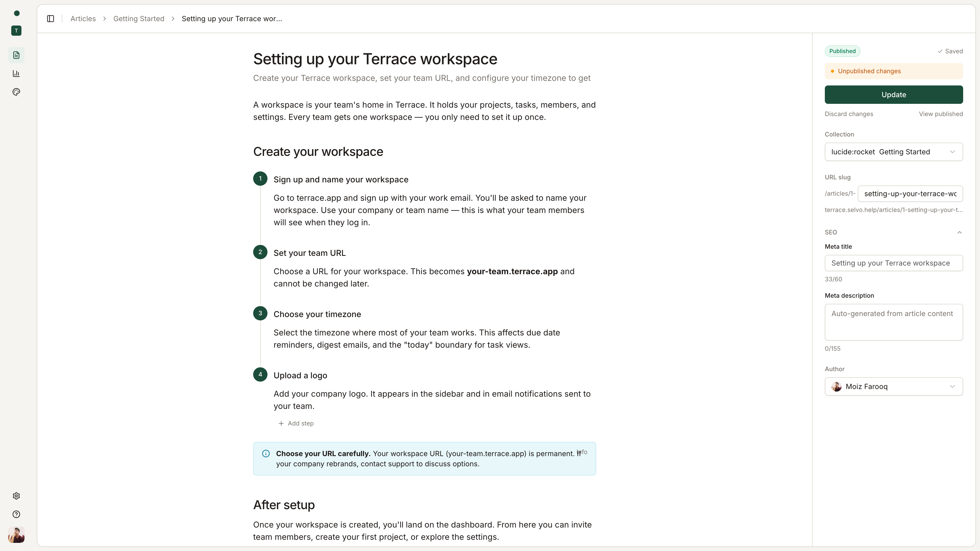Toggle the sidebar panel icon
This screenshot has height=551, width=980.
pos(51,19)
